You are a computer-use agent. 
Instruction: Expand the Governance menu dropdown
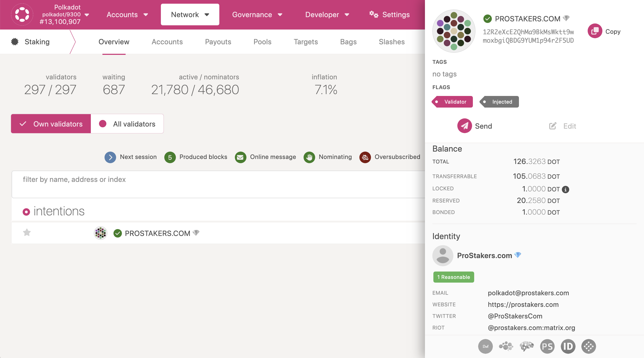[x=257, y=14]
